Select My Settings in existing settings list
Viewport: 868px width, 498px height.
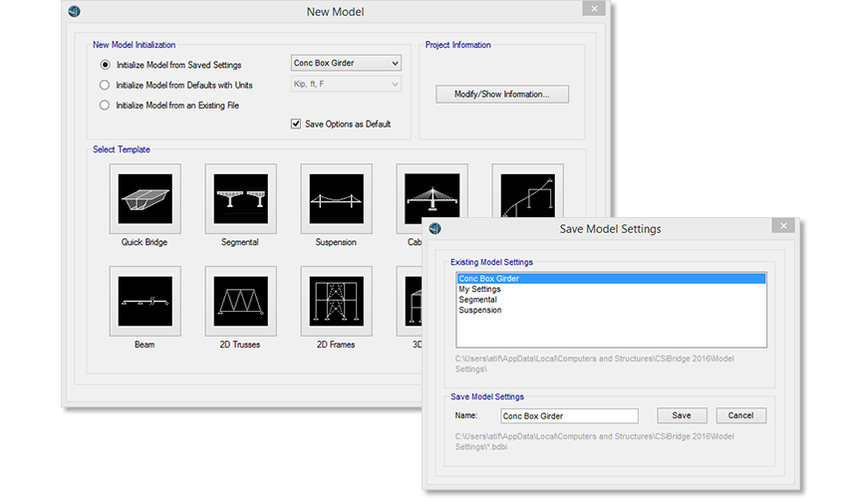click(479, 290)
